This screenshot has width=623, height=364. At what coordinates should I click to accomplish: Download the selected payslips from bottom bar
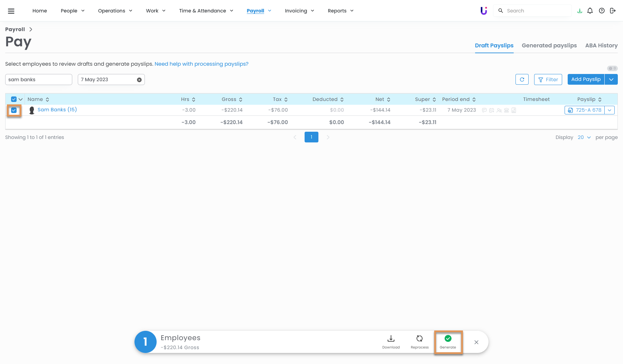coord(391,342)
